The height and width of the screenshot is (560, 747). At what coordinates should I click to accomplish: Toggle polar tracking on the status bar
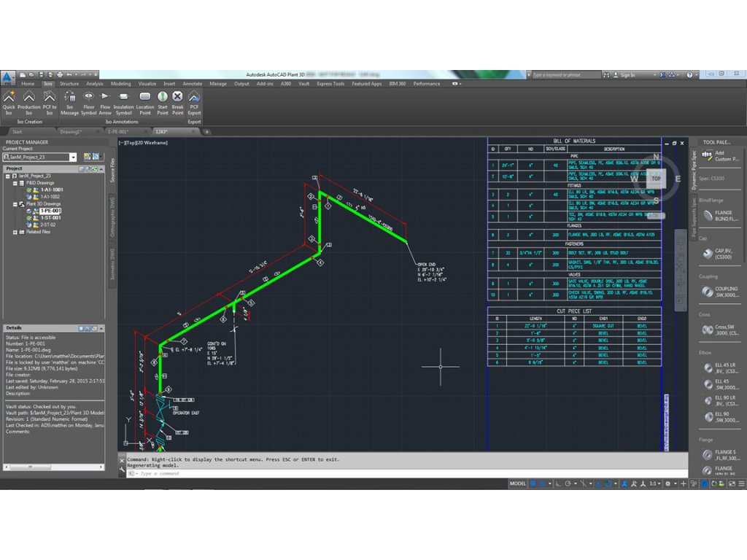point(568,484)
